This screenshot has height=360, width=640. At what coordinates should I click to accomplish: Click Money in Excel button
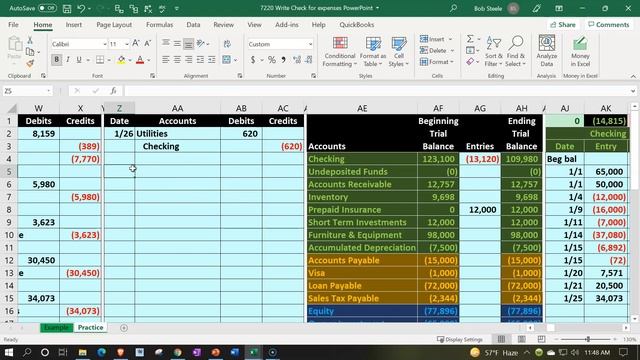click(580, 51)
